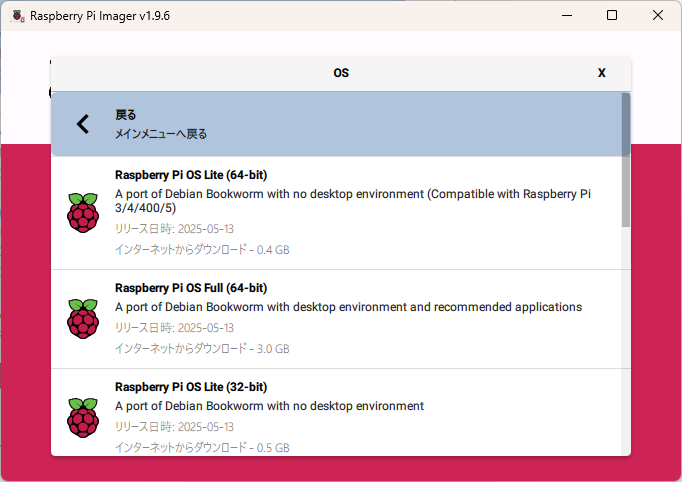Screen dimensions: 682x482
Task: Click Raspberry Pi Imager title bar icon
Action: click(18, 16)
